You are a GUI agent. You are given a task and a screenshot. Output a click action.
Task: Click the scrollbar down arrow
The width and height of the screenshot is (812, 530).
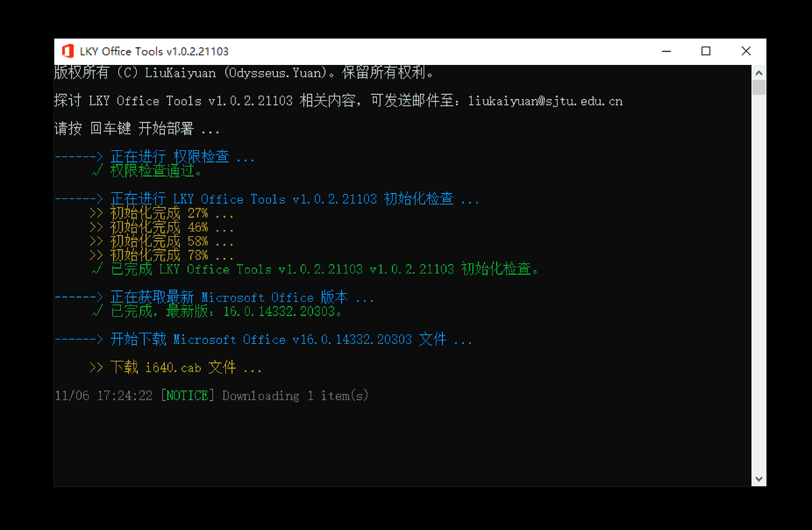[x=759, y=479]
